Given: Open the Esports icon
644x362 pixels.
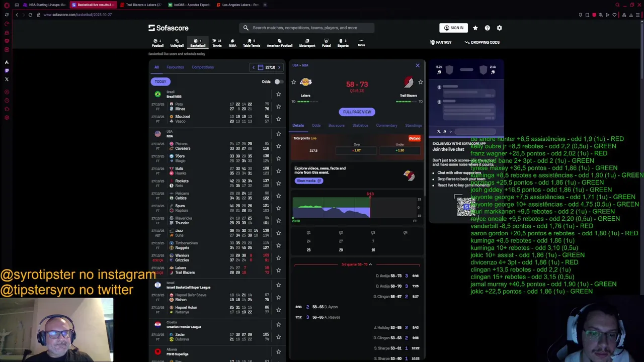Looking at the screenshot, I should coord(343,43).
